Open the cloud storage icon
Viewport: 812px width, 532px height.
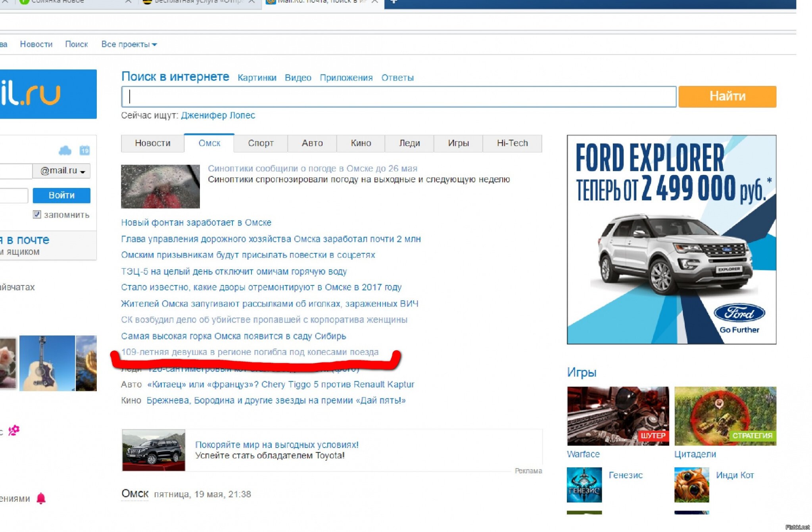coord(65,151)
